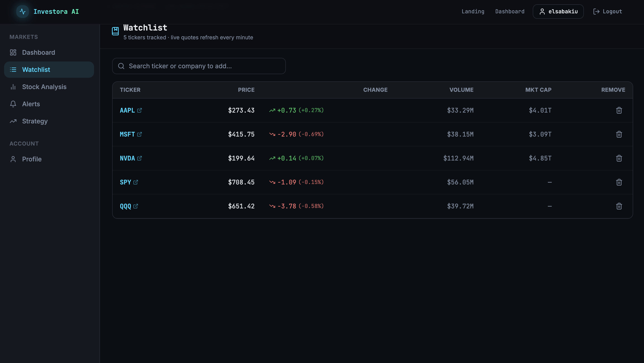Click the AAPL market cap $4.01T

tap(540, 111)
